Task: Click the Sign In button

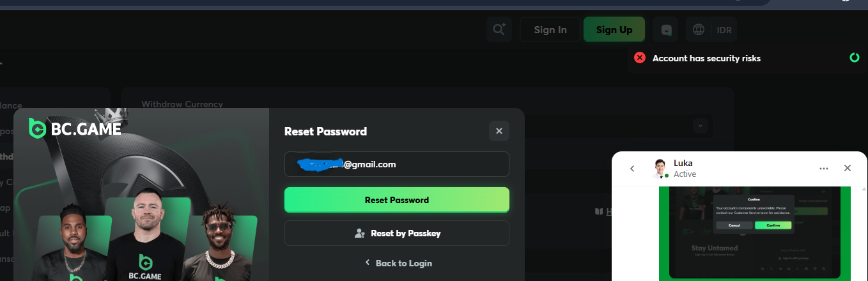Action: click(550, 29)
